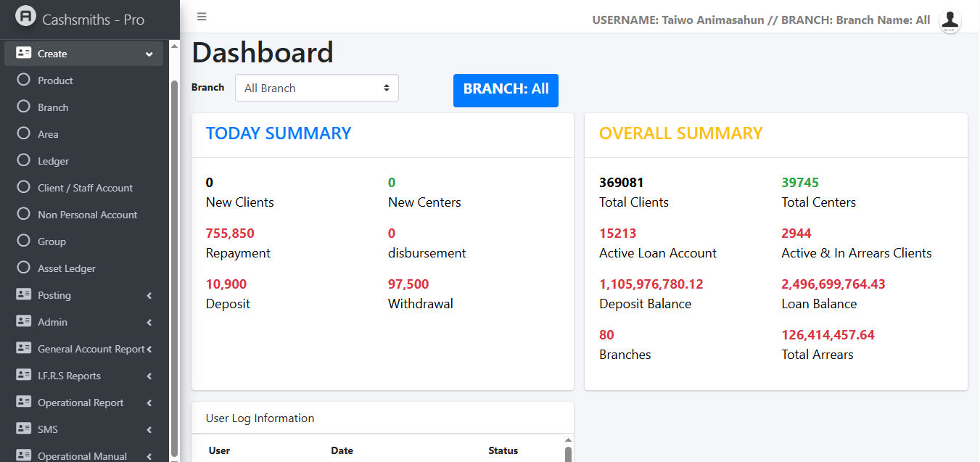Open the Asset Ledger link
The width and height of the screenshot is (980, 462).
67,268
